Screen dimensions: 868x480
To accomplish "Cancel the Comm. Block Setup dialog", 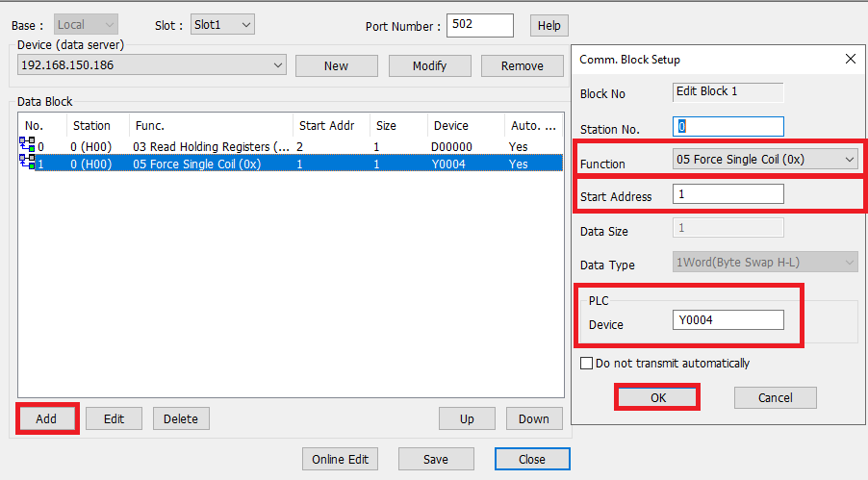I will click(775, 397).
